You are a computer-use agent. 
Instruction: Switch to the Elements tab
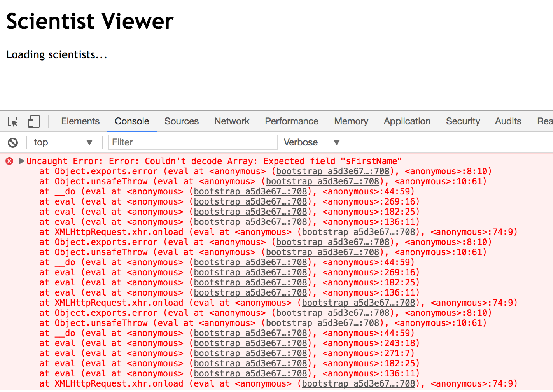tap(80, 121)
